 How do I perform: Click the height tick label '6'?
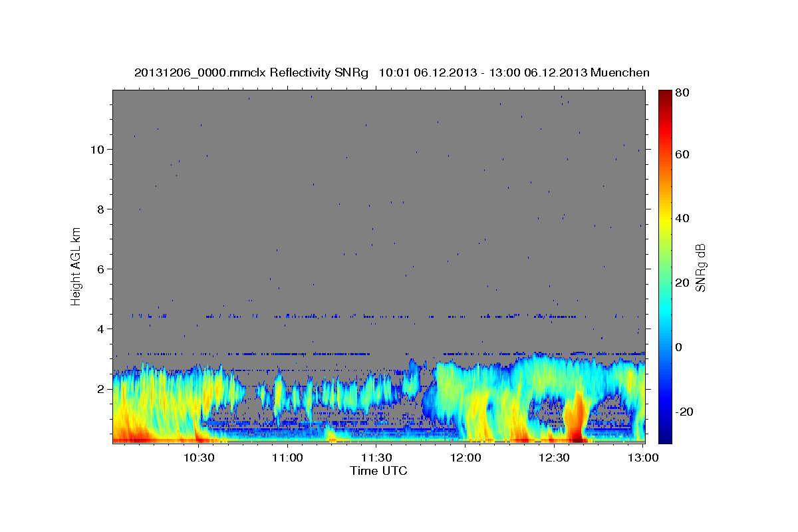pos(101,269)
